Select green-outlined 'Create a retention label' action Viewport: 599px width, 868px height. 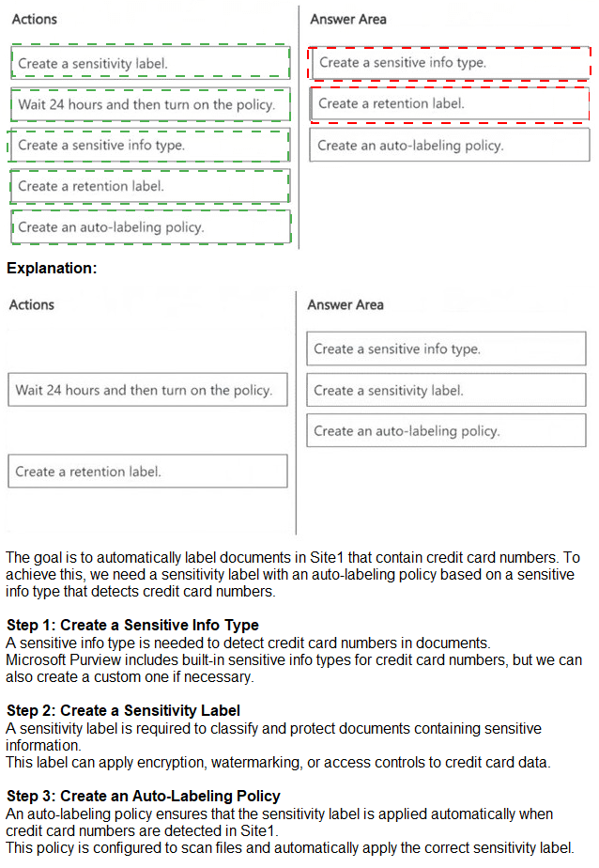tap(150, 186)
